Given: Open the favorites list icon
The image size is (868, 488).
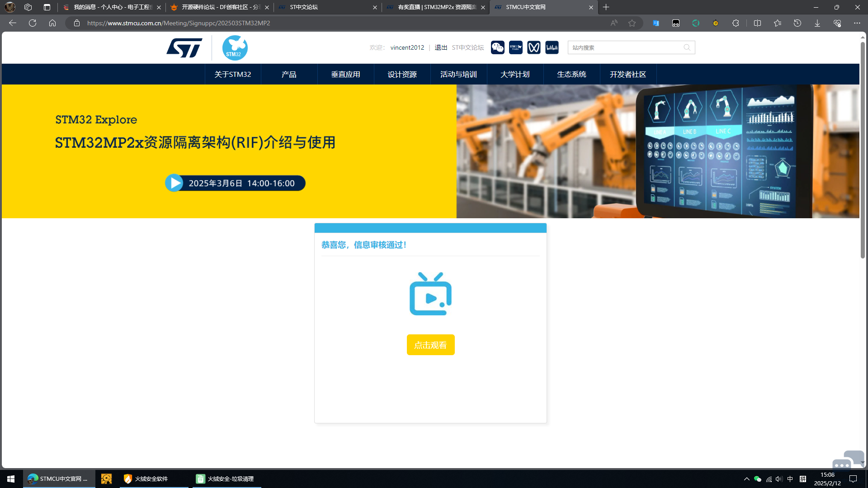Looking at the screenshot, I should point(778,23).
